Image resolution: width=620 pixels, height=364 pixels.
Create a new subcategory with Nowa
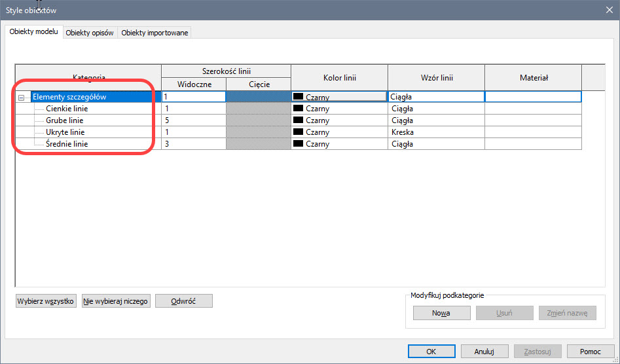[441, 313]
